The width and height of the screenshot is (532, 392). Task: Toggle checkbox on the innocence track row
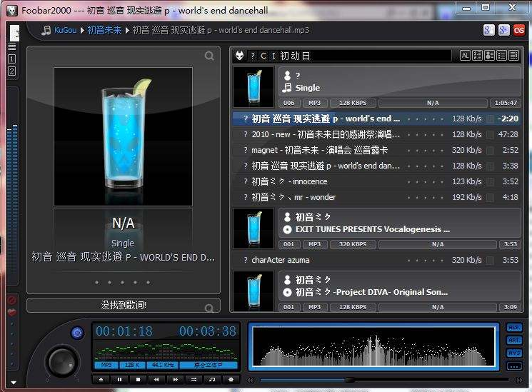[x=491, y=181]
